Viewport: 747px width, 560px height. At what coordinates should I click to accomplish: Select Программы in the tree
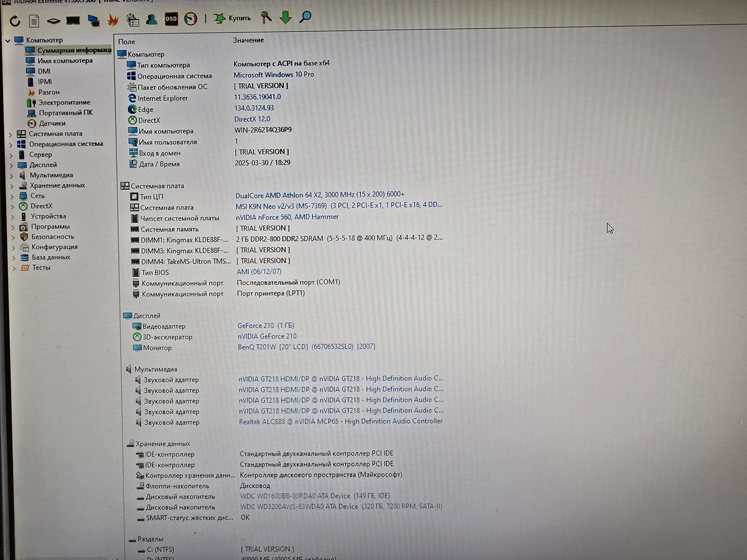click(50, 226)
